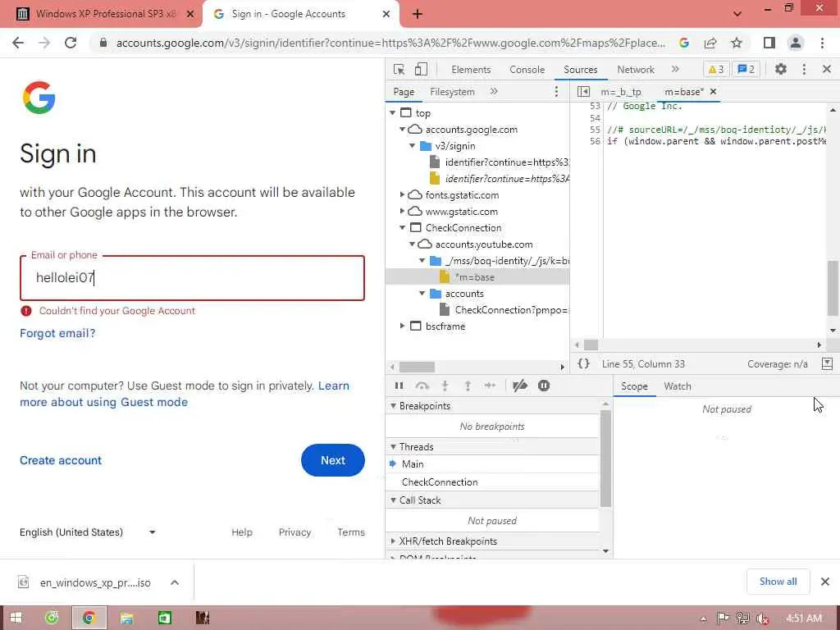Click the messages counter badge showing 2
Image resolution: width=840 pixels, height=630 pixels.
coord(746,69)
